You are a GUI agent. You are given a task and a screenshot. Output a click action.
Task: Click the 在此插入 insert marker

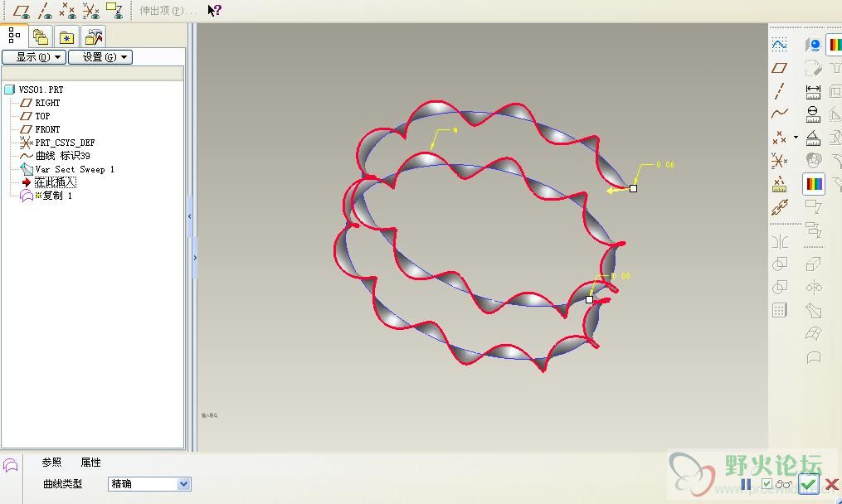point(56,182)
